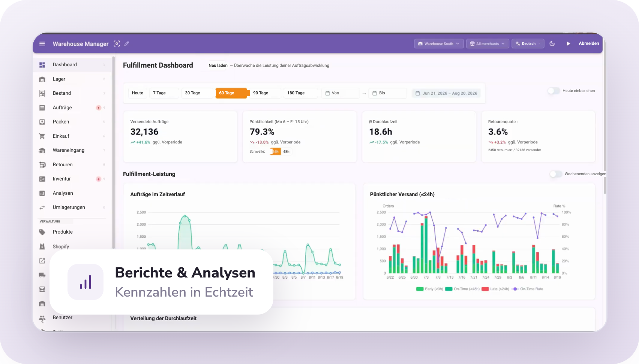Open the Warehouse South dropdown
This screenshot has height=364, width=639.
[439, 44]
